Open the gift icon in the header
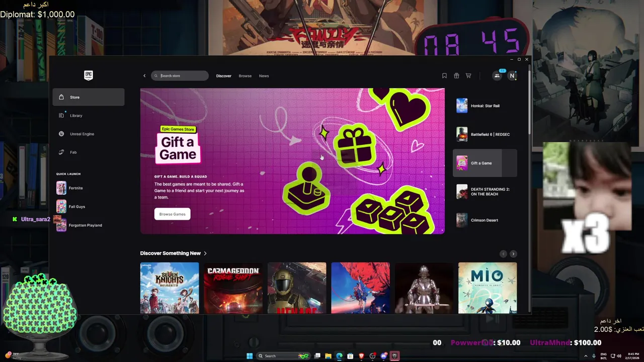The image size is (644, 362). 456,76
